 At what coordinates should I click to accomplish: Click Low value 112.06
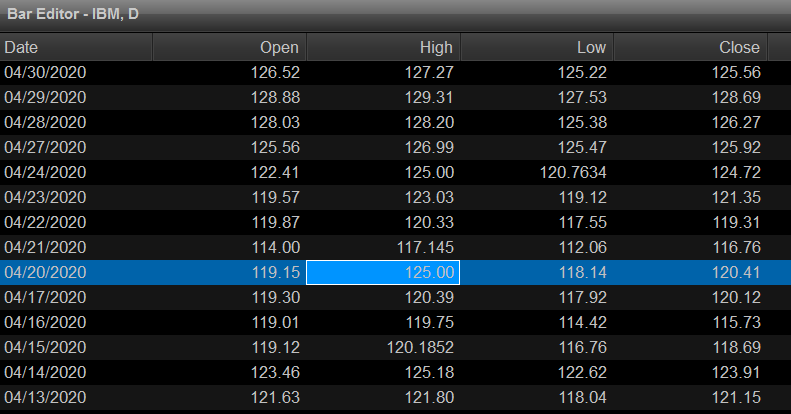pyautogui.click(x=582, y=247)
